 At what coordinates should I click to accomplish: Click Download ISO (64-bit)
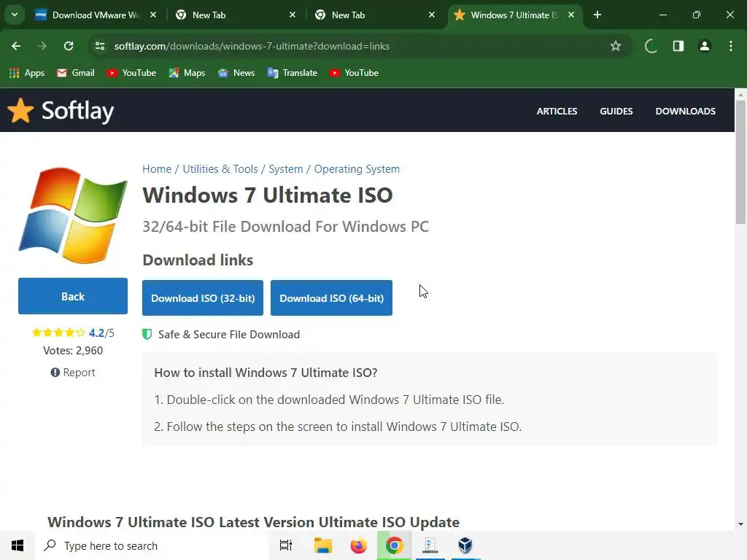[332, 298]
